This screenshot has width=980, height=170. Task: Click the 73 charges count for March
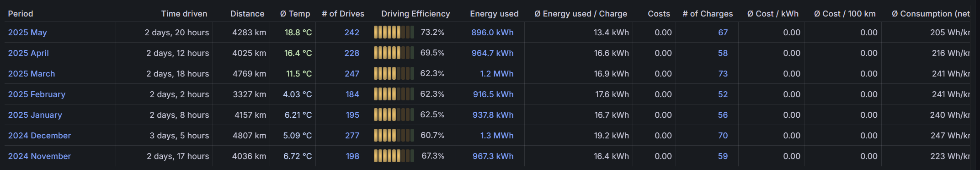click(723, 74)
